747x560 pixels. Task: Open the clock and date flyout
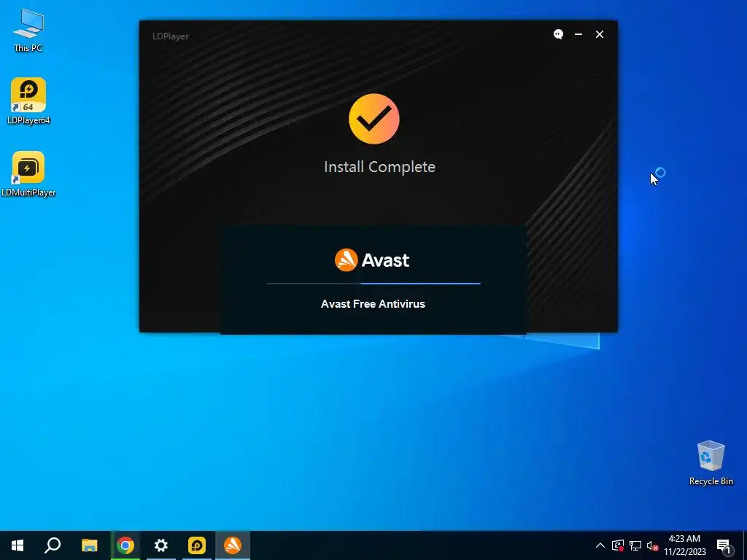pyautogui.click(x=684, y=545)
